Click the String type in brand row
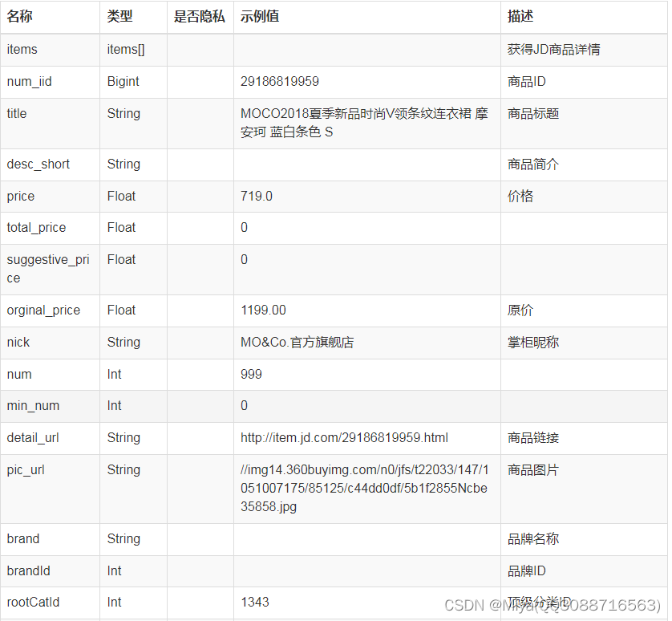The image size is (672, 621). (x=123, y=539)
